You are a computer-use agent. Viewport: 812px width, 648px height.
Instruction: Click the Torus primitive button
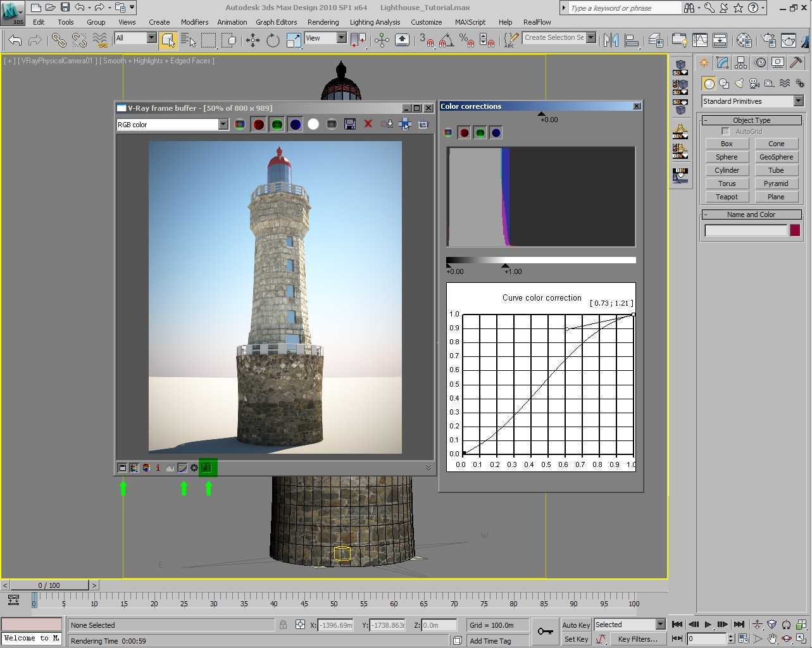click(x=727, y=184)
